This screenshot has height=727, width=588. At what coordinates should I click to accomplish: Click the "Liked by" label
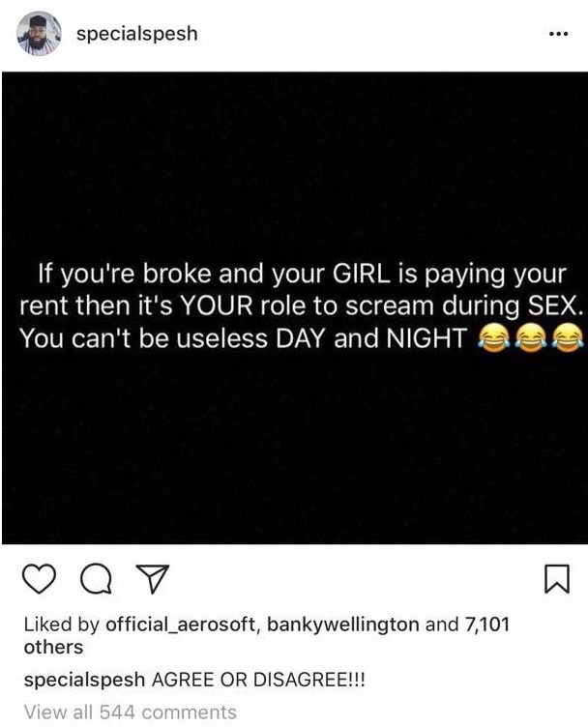62,625
